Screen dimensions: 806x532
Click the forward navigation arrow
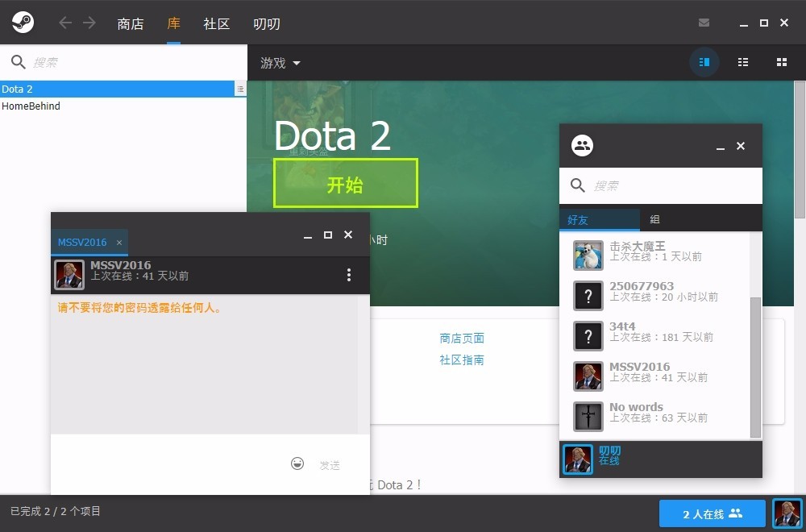pyautogui.click(x=89, y=23)
